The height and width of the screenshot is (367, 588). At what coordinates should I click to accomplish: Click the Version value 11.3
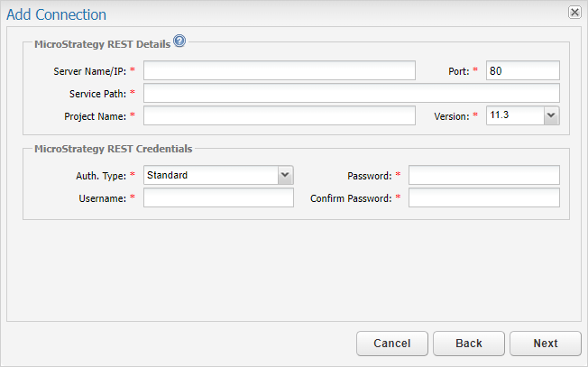click(500, 115)
